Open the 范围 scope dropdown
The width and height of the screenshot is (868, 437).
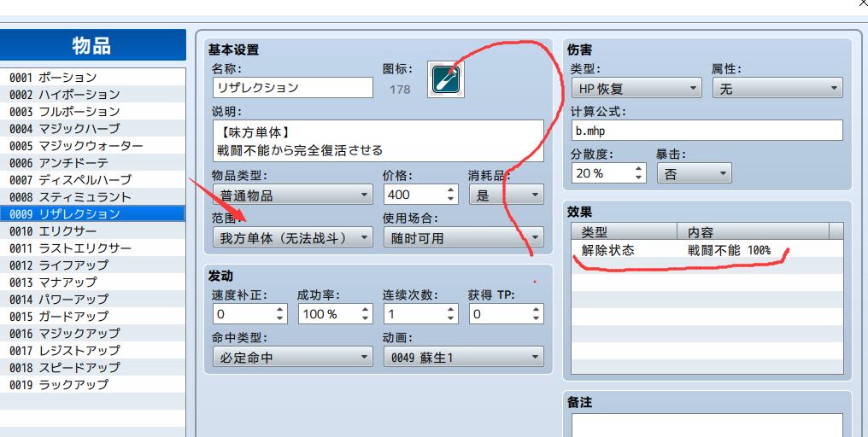click(293, 238)
